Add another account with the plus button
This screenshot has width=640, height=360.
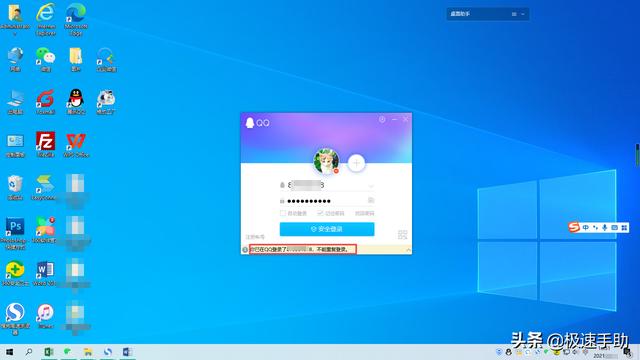pyautogui.click(x=356, y=163)
